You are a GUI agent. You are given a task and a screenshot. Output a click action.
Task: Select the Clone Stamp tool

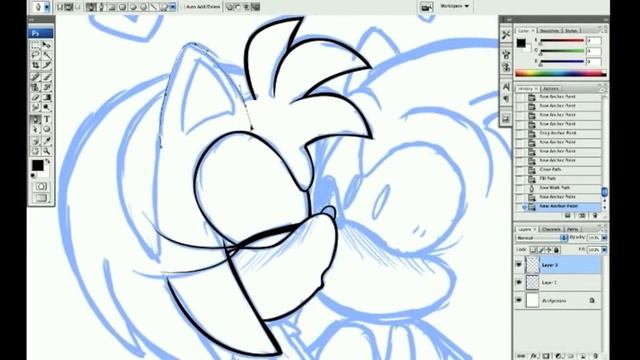[36, 87]
